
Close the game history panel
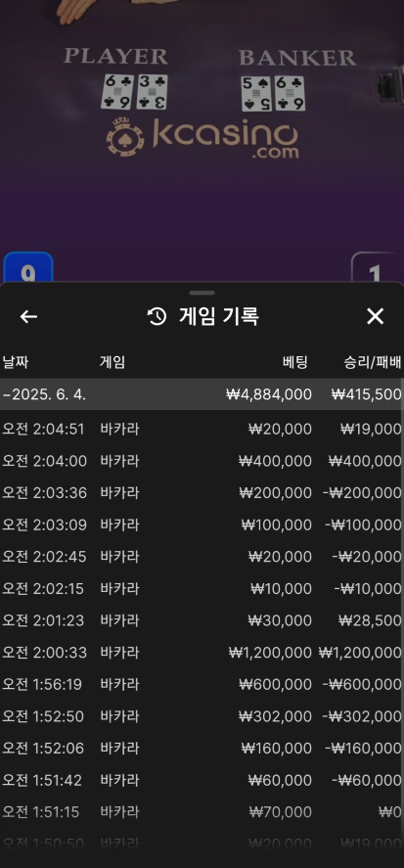(376, 317)
